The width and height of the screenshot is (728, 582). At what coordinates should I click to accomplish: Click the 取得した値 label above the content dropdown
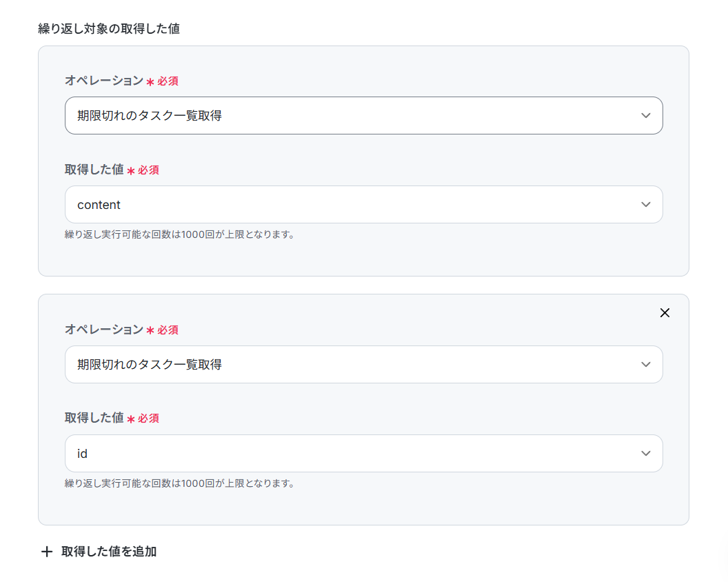tap(94, 170)
